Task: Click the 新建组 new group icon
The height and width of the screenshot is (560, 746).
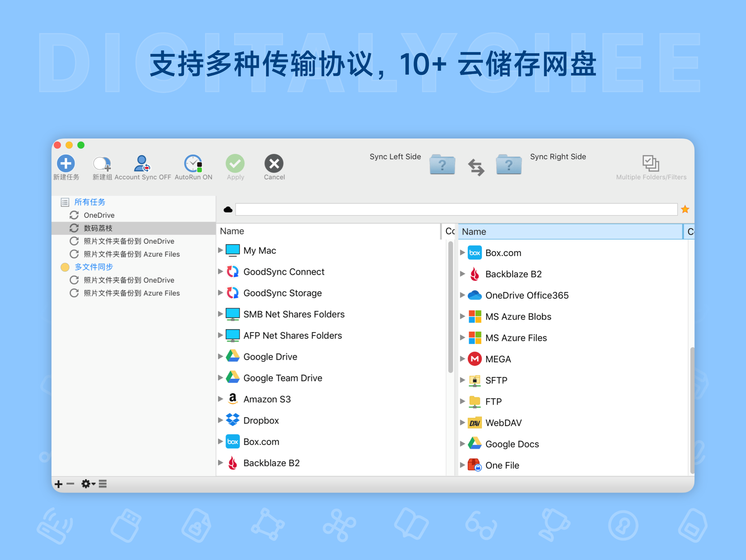Action: [102, 164]
